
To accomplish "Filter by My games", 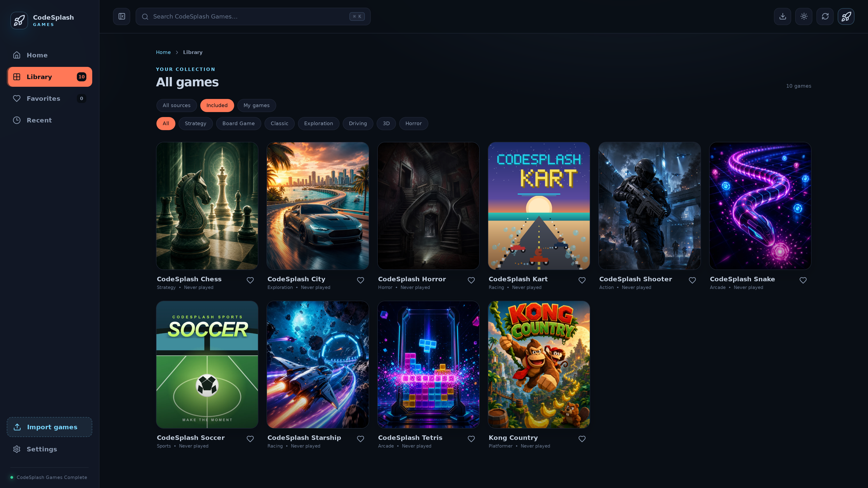I will click(256, 106).
